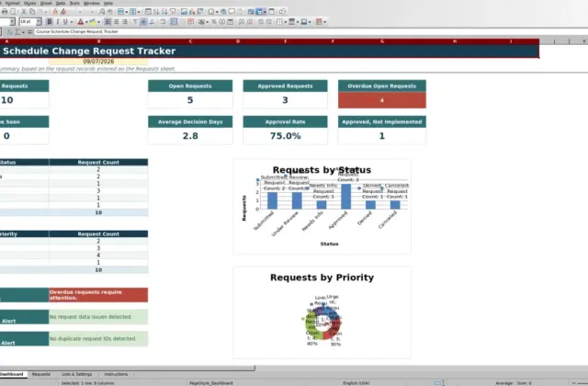Click the Align Bottom icon

tap(152, 22)
